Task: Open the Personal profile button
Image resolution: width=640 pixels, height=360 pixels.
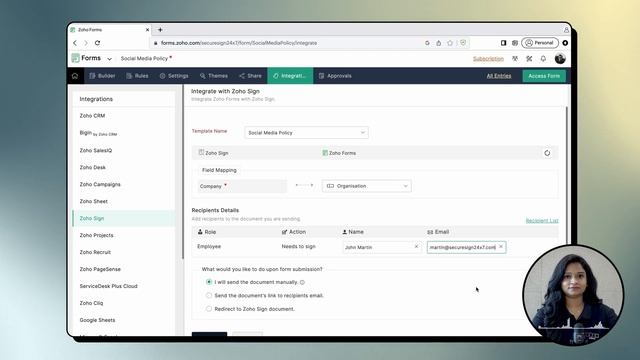Action: pyautogui.click(x=540, y=43)
